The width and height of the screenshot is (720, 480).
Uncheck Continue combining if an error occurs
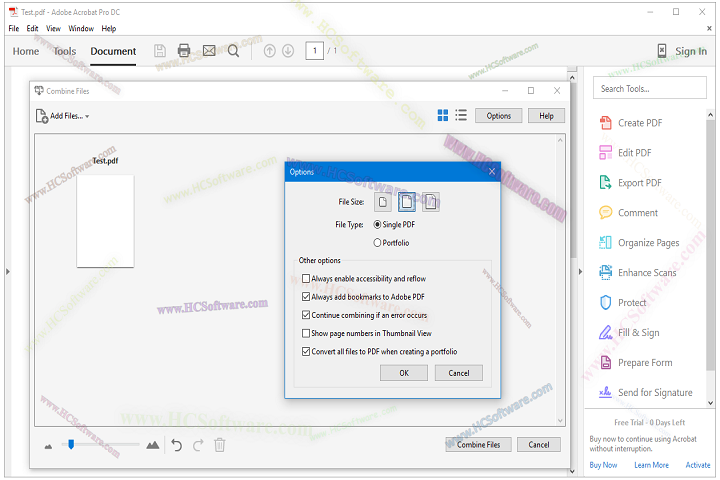[x=306, y=315]
